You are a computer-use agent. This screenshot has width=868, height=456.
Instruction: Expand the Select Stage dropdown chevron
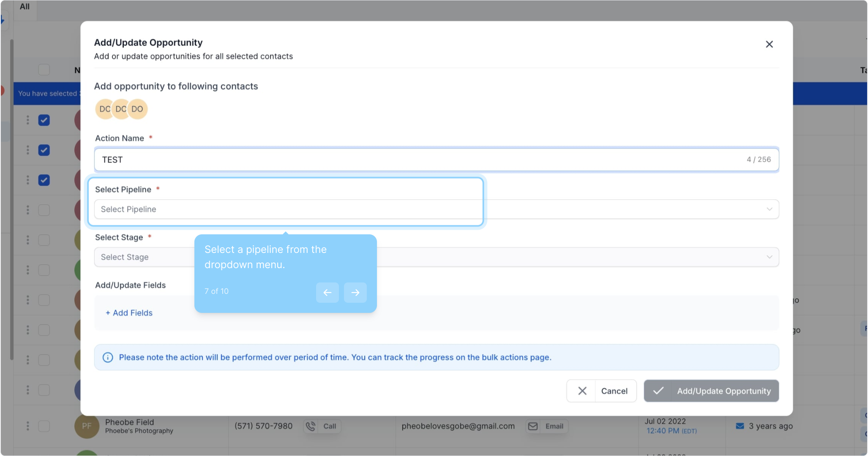click(769, 257)
